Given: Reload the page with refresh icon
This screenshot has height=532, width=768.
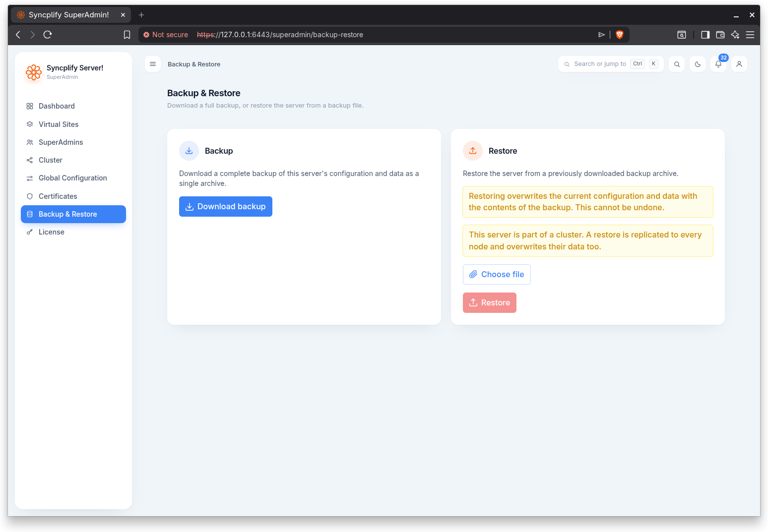Looking at the screenshot, I should (48, 35).
